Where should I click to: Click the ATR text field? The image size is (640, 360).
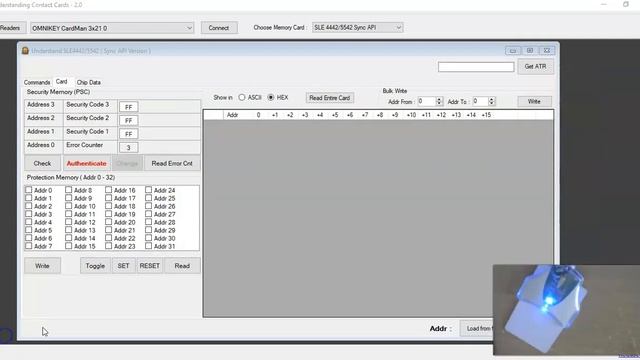476,67
